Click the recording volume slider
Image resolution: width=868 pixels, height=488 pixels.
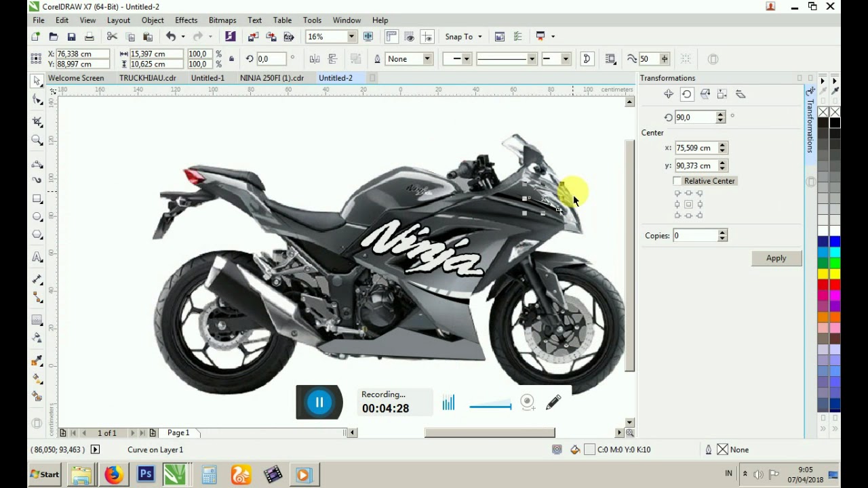490,407
